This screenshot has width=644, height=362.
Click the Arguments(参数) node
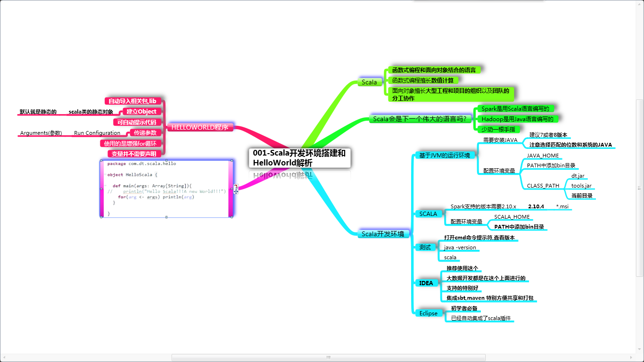point(41,133)
